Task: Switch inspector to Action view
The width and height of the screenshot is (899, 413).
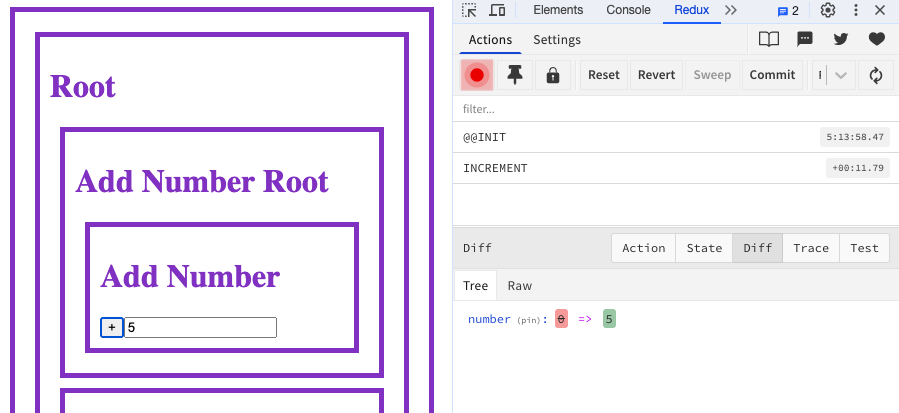Action: click(643, 248)
